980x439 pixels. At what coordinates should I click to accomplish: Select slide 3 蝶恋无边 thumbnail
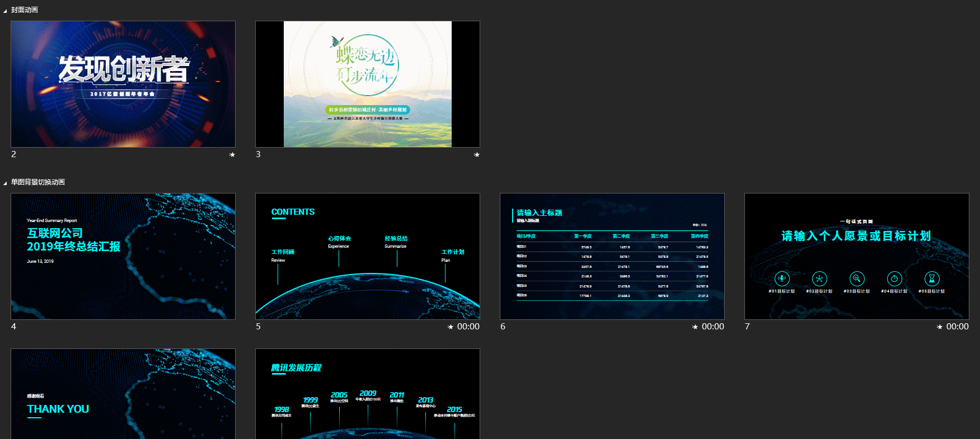(x=368, y=84)
